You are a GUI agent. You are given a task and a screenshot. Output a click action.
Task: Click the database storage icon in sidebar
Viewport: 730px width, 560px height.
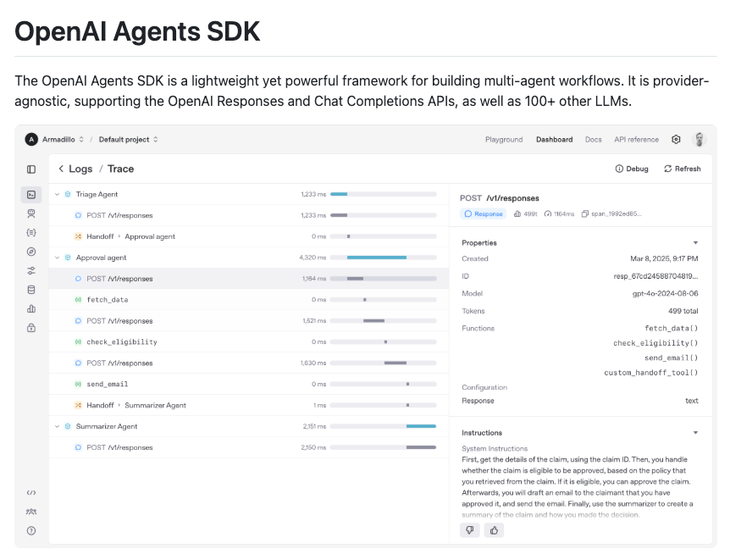tap(31, 290)
